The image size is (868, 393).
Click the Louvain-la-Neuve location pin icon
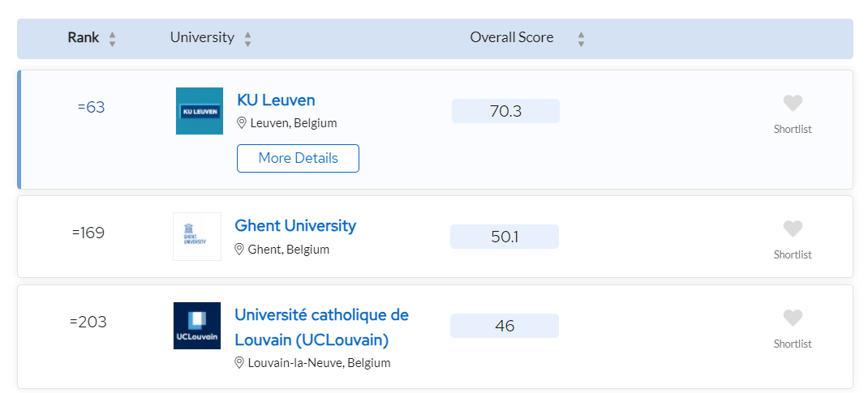click(x=239, y=363)
